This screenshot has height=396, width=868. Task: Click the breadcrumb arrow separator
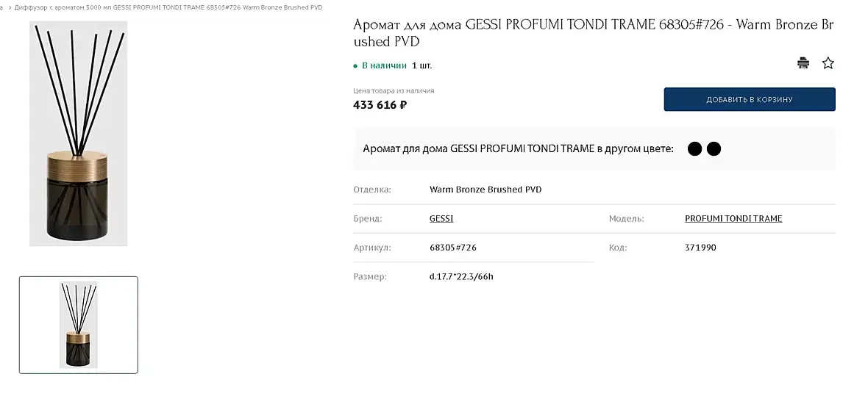click(x=10, y=7)
